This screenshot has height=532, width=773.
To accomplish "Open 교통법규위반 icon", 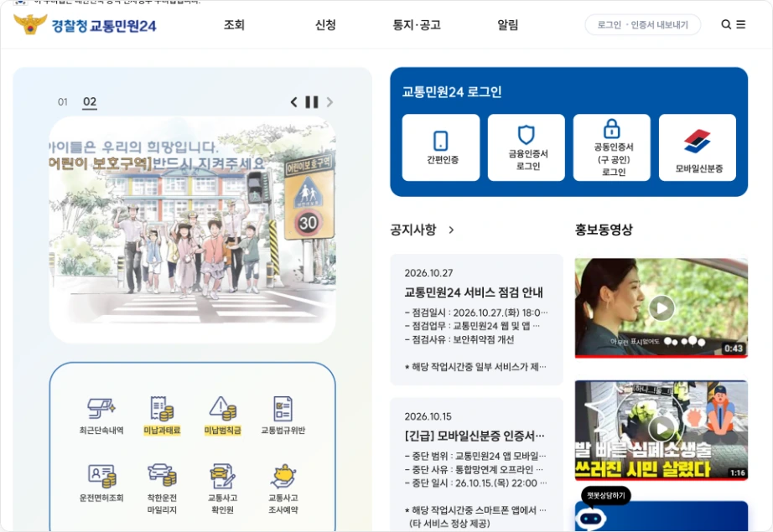I will [x=283, y=416].
